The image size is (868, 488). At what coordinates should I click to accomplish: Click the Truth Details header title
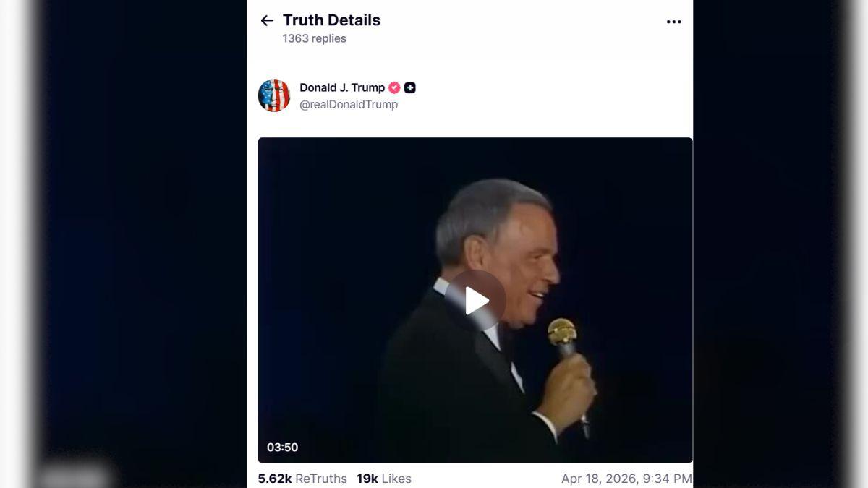click(331, 20)
